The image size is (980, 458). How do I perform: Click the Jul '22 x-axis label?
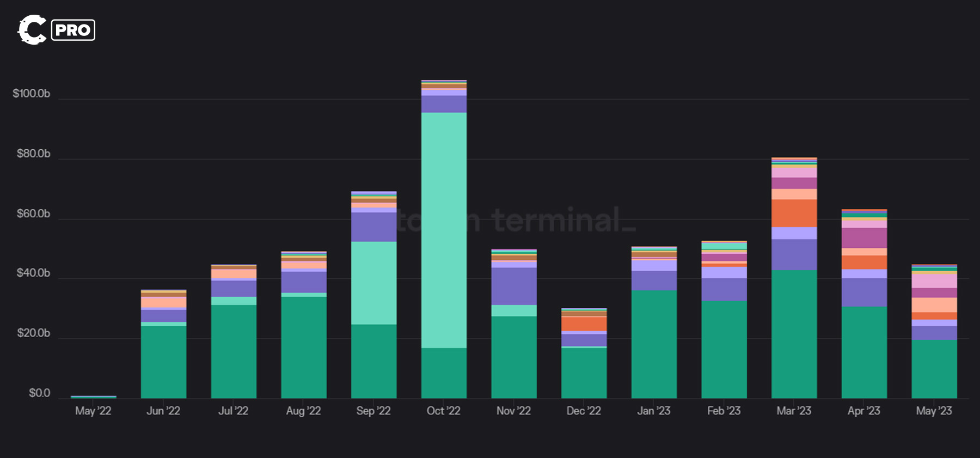click(x=233, y=411)
